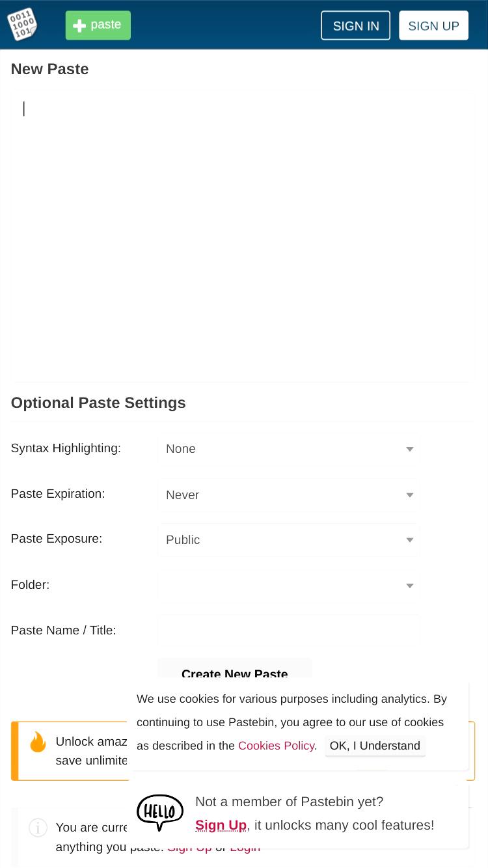Open the Syntax Highlighting dropdown
Screen dimensions: 488x868
[289, 449]
